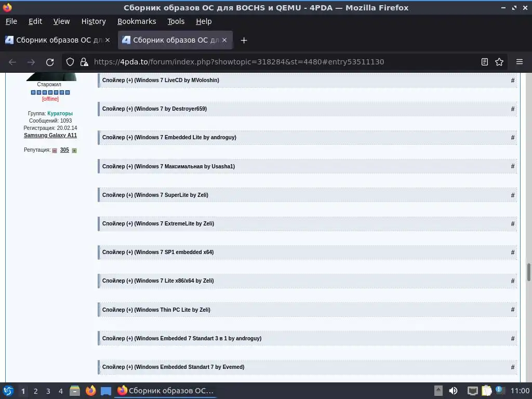Open the View menu
Screen dimensions: 532x399
click(x=61, y=21)
